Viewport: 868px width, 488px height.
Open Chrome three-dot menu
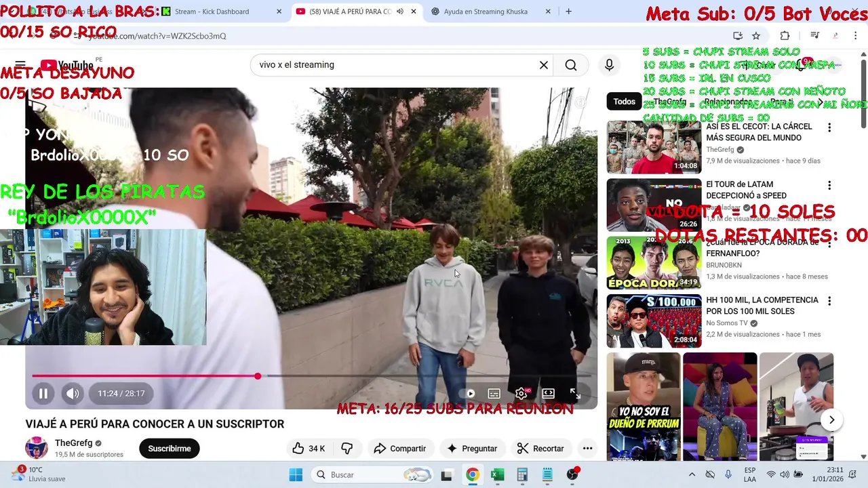[x=856, y=36]
